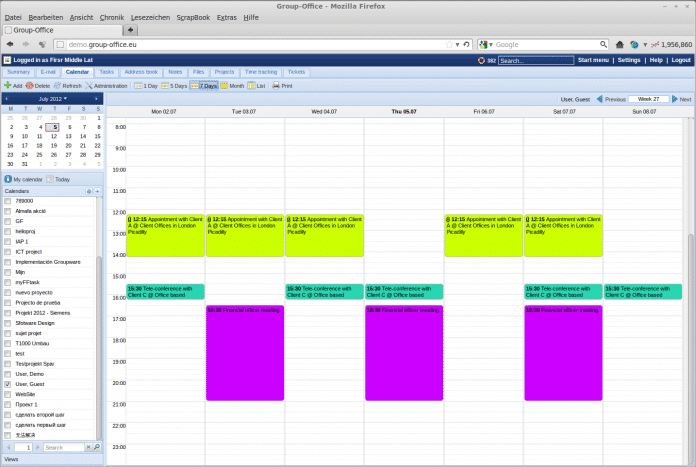Open the Google search engine dropdown

tap(487, 44)
